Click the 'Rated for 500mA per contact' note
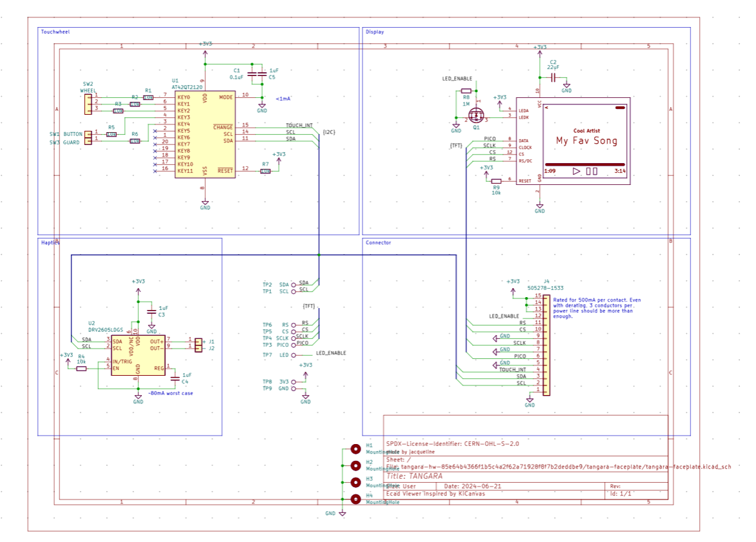The width and height of the screenshot is (756, 542). click(x=597, y=308)
